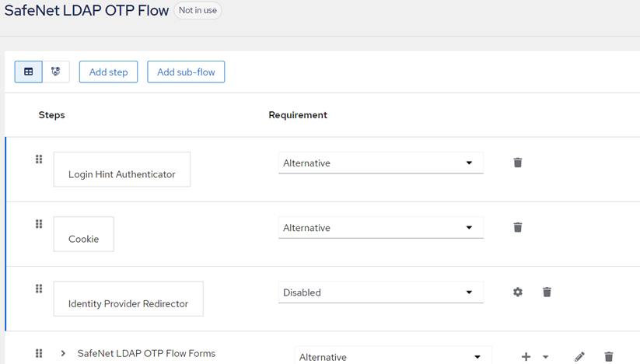Grab the Login Hint Authenticator drag handle
The image size is (640, 364).
click(x=39, y=159)
